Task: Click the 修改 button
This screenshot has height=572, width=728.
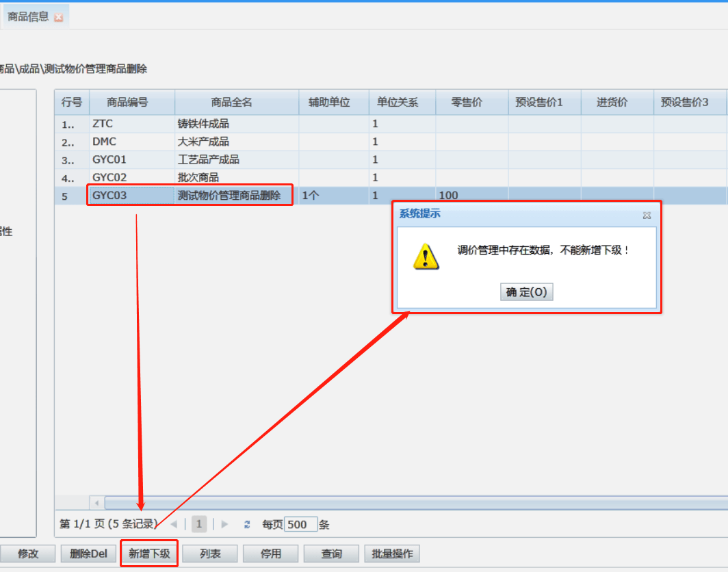Action: pyautogui.click(x=28, y=554)
